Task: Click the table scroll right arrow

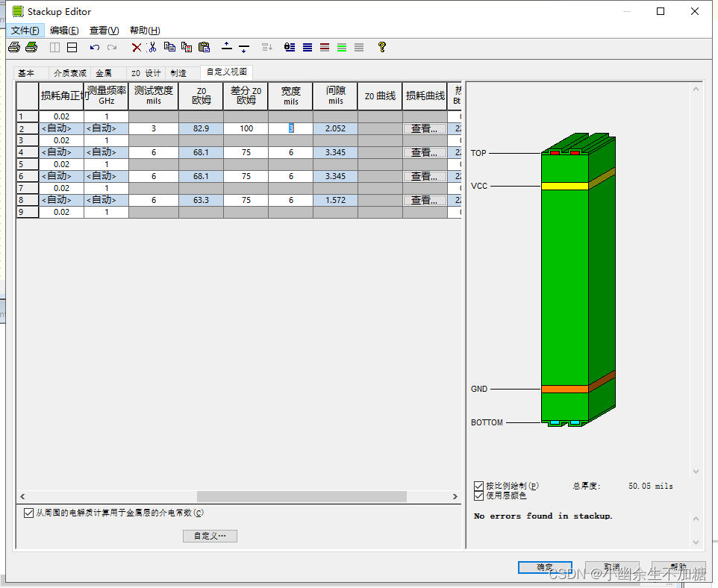Action: pos(455,496)
